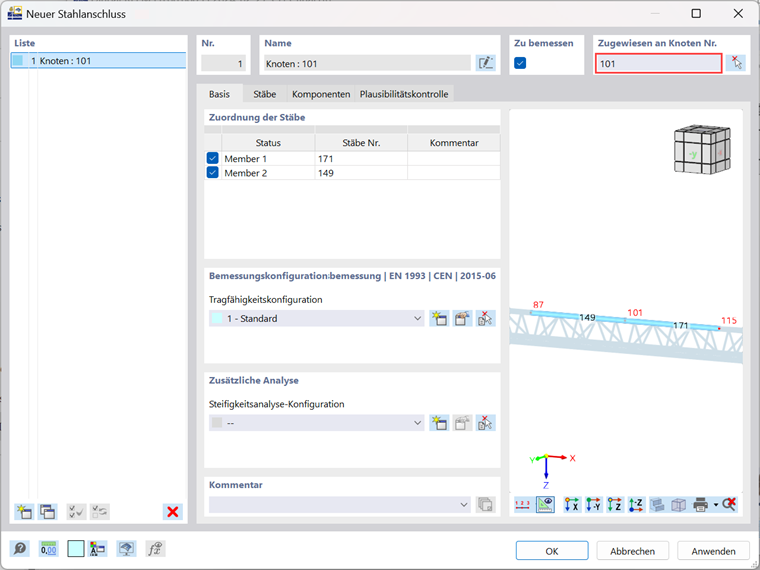This screenshot has width=760, height=570.
Task: Open the print options dropdown arrow
Action: point(715,505)
